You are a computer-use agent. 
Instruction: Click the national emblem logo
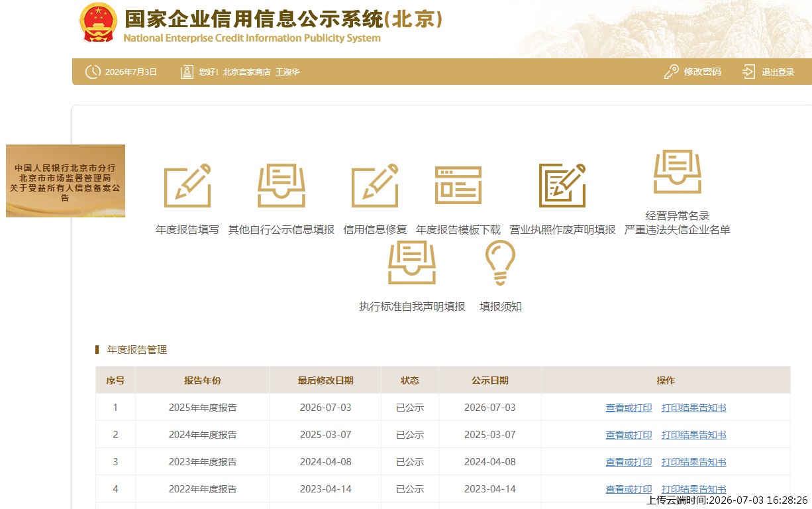(98, 24)
